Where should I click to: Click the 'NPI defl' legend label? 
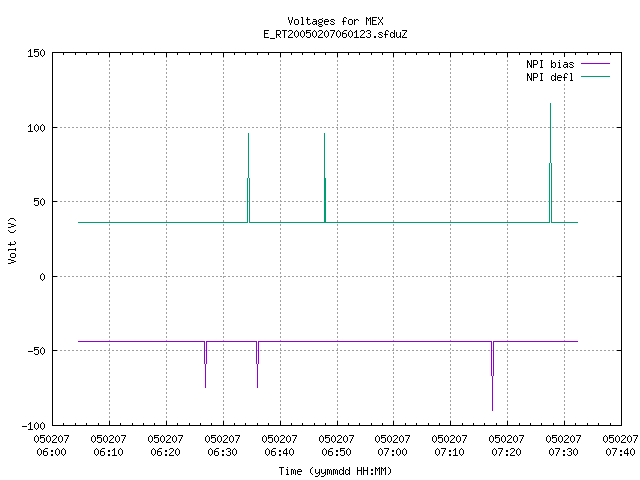pyautogui.click(x=550, y=77)
